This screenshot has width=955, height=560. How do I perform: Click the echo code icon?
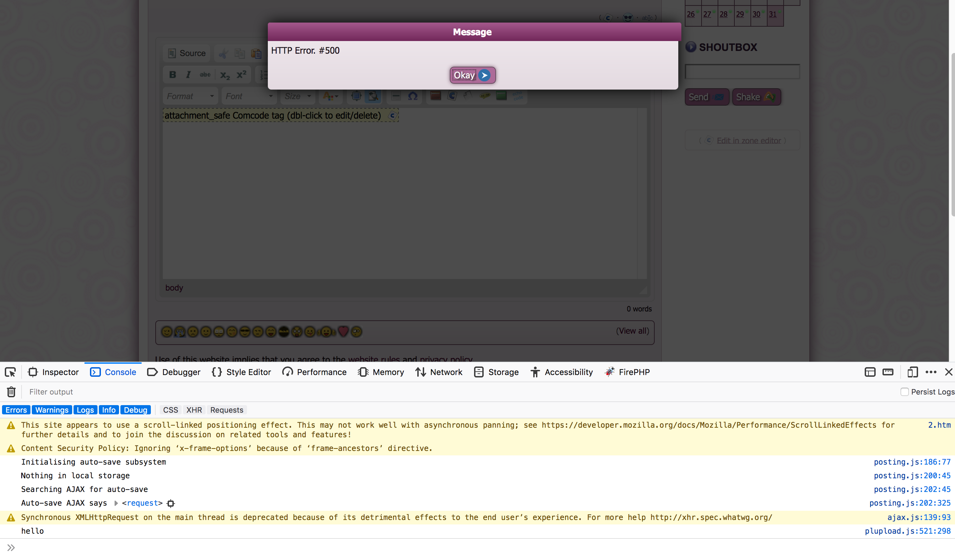coord(518,95)
